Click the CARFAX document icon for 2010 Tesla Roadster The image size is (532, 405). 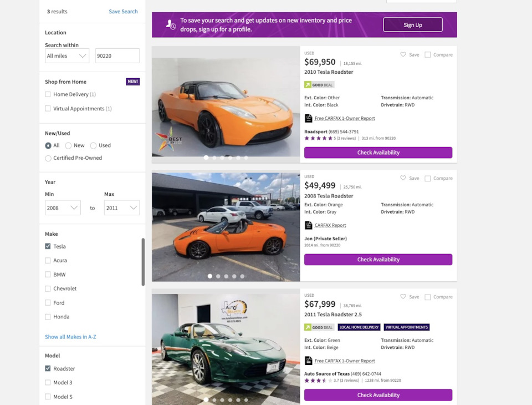(x=309, y=118)
